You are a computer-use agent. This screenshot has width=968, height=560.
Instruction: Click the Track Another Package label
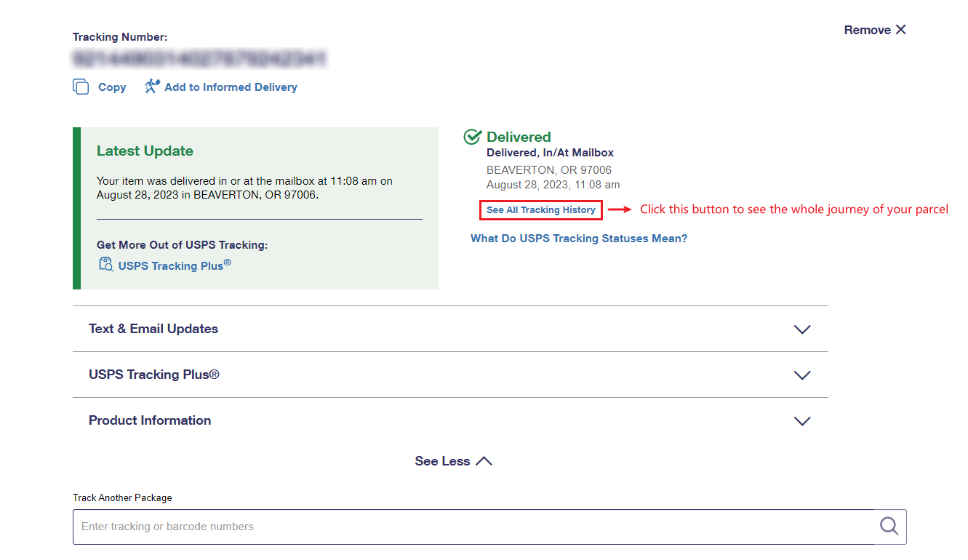tap(122, 498)
